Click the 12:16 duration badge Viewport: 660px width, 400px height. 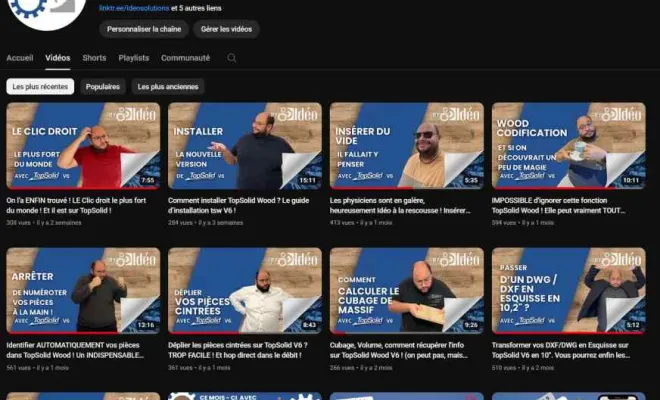146,325
